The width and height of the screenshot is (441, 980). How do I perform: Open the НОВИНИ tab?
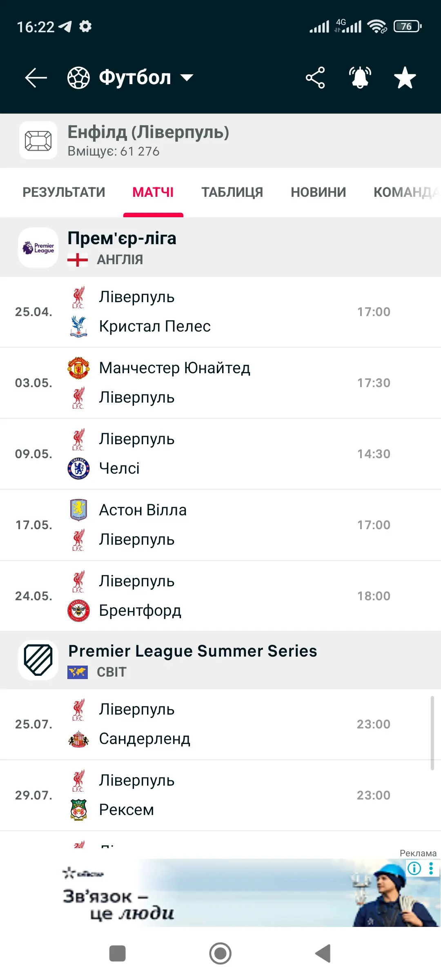click(318, 192)
